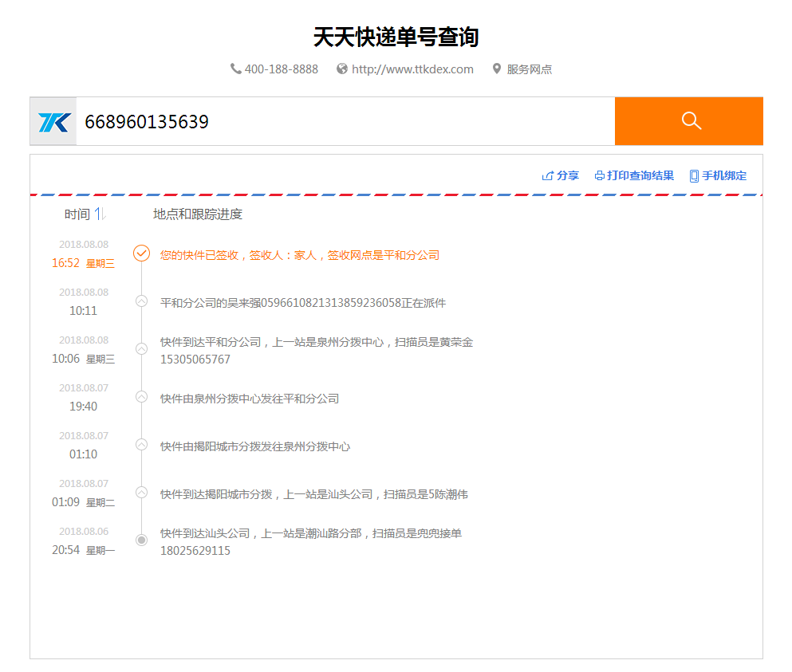Toggle the 时间 sort order arrow
Screen dimensions: 792x672
coord(100,214)
